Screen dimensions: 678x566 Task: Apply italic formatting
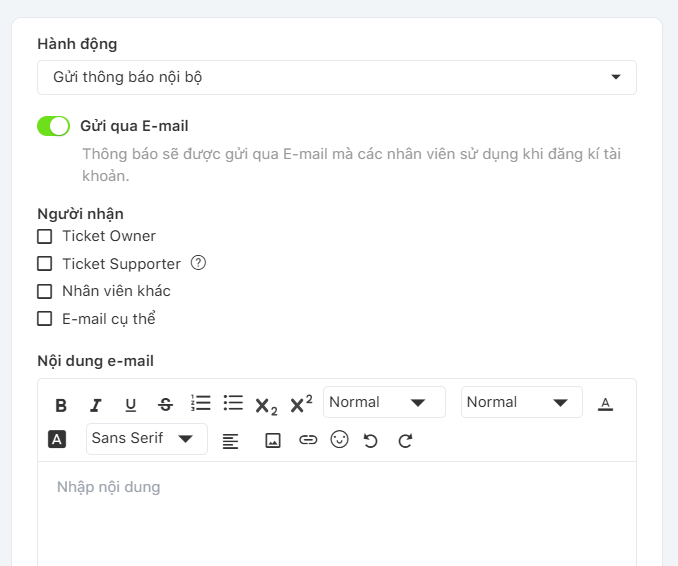pyautogui.click(x=96, y=405)
